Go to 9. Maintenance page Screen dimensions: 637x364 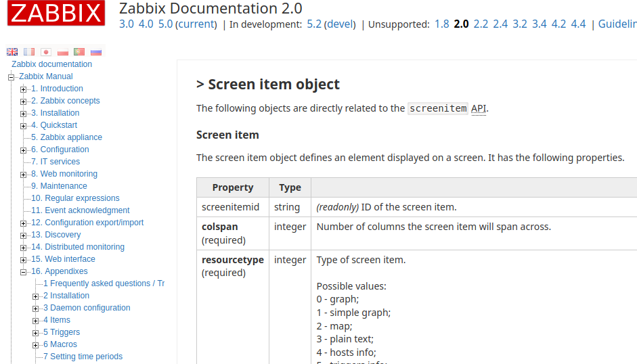(59, 186)
